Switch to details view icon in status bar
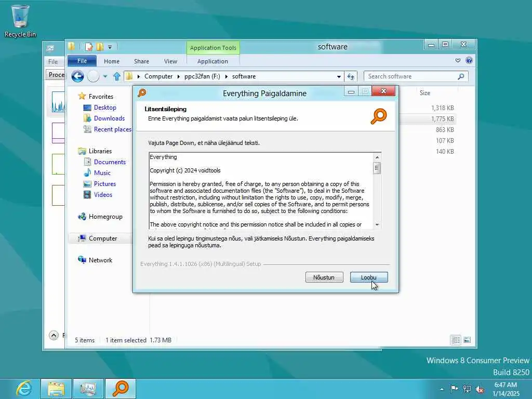This screenshot has height=399, width=532. click(x=456, y=340)
